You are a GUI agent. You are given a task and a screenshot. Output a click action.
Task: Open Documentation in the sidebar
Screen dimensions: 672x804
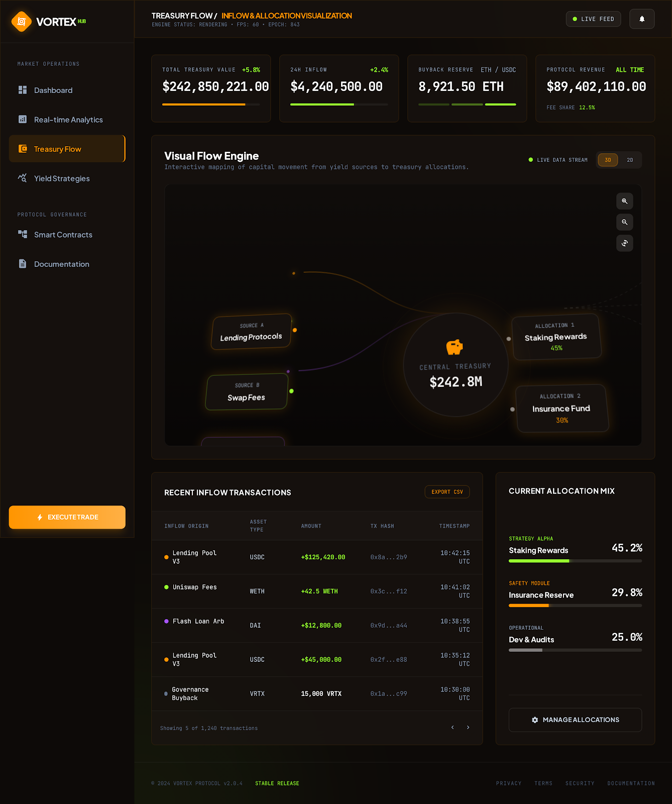(67, 264)
